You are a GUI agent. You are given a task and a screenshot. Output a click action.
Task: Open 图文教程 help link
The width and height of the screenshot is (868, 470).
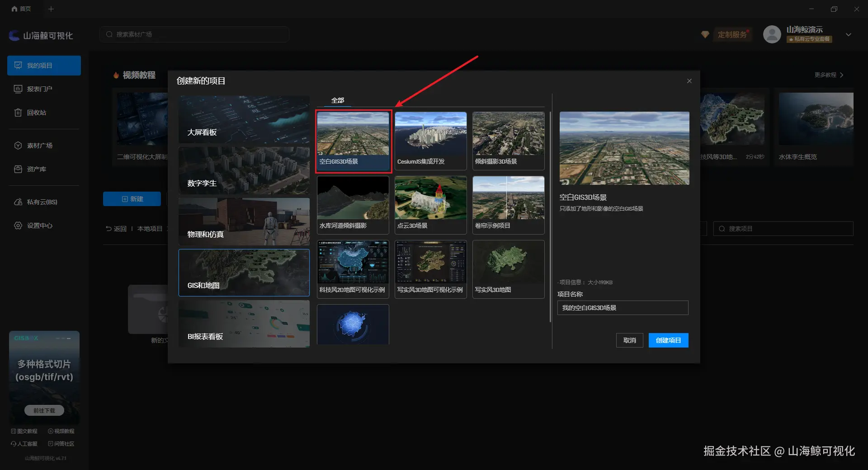24,431
